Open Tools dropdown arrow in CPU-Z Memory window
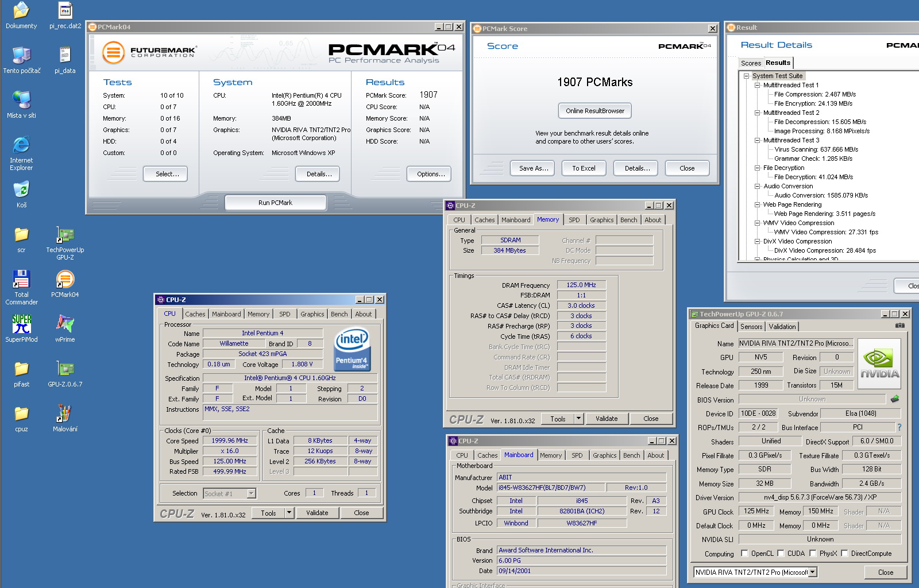Screen dimensions: 919x588 [579, 419]
